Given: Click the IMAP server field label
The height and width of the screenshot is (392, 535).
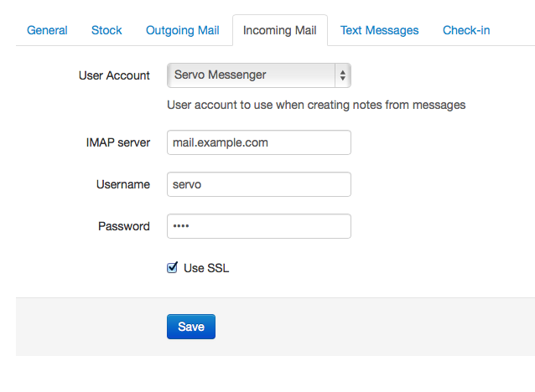Looking at the screenshot, I should point(117,142).
